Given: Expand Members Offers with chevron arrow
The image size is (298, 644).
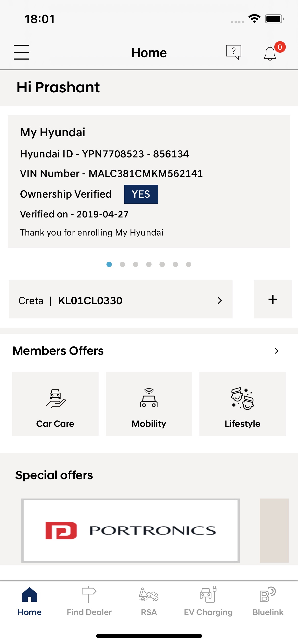Looking at the screenshot, I should pyautogui.click(x=277, y=351).
